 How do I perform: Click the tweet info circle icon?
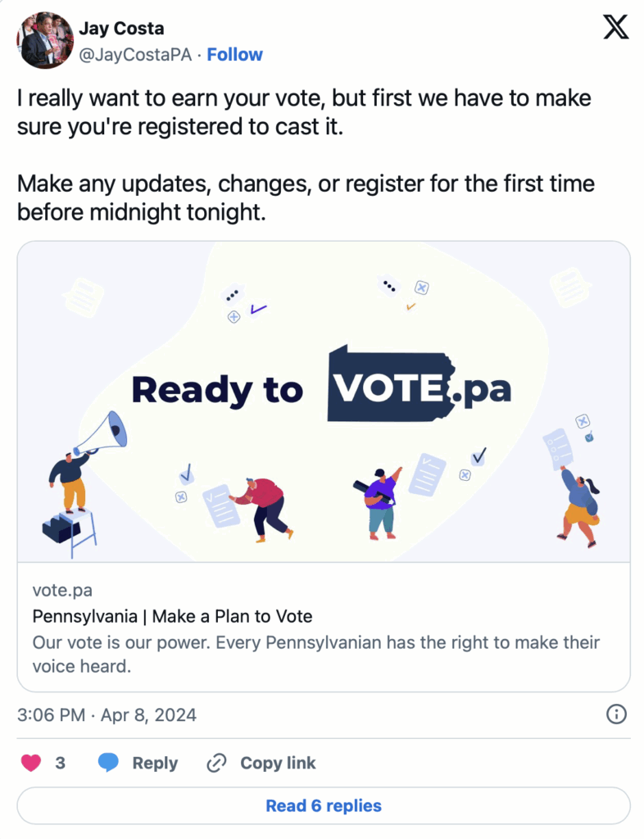pos(616,714)
